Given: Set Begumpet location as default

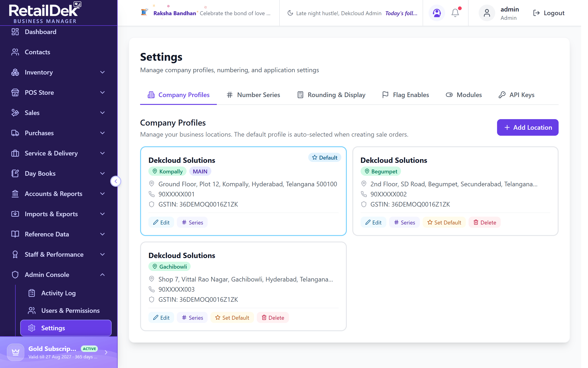Looking at the screenshot, I should (x=444, y=222).
